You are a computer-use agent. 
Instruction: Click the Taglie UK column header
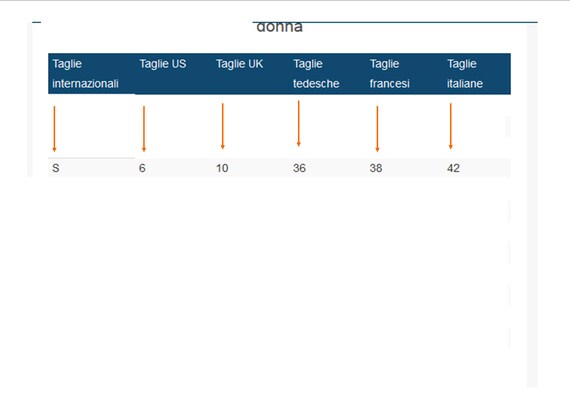pyautogui.click(x=250, y=74)
